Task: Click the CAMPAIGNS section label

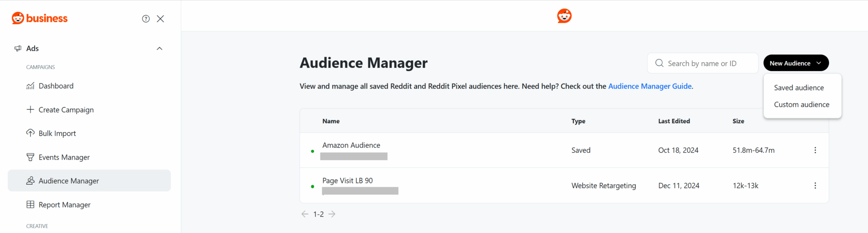Action: click(41, 67)
